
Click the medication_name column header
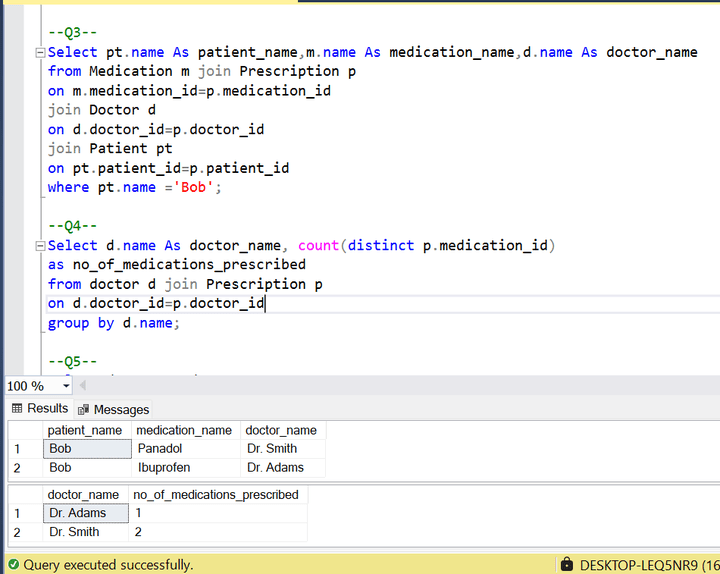[x=184, y=430]
